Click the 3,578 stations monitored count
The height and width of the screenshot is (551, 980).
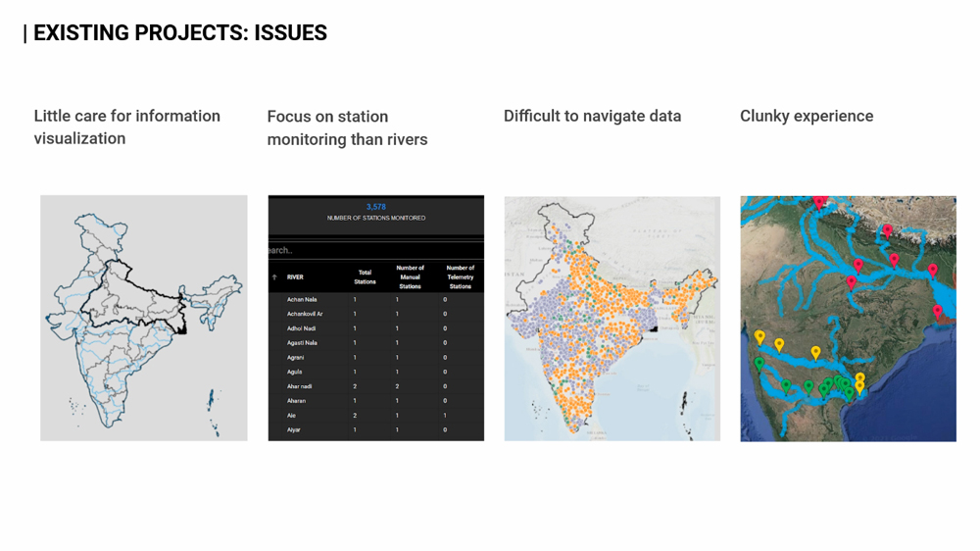(375, 207)
